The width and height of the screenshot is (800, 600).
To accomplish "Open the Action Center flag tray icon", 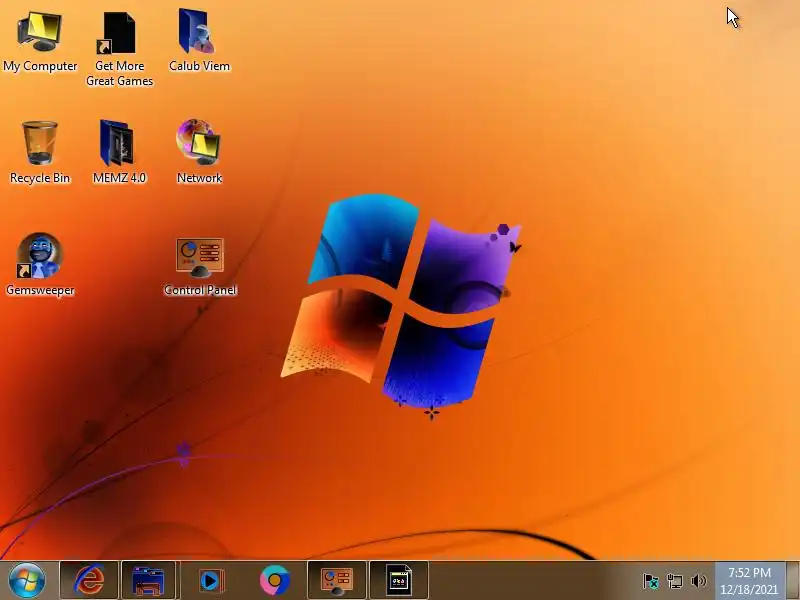I will [x=651, y=581].
